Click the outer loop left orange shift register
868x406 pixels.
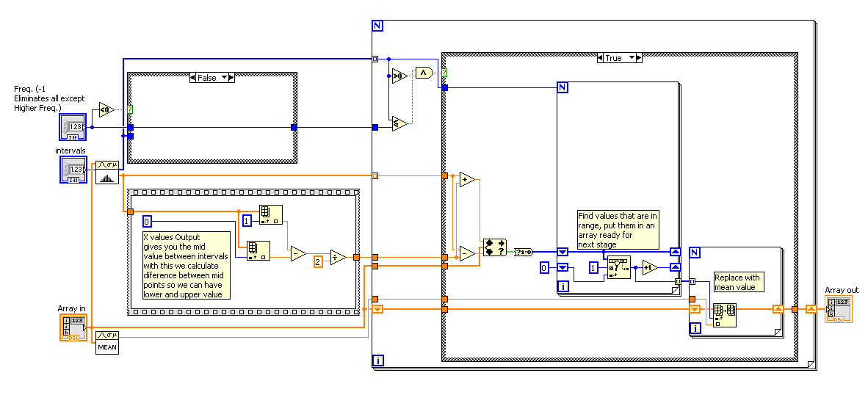[378, 309]
